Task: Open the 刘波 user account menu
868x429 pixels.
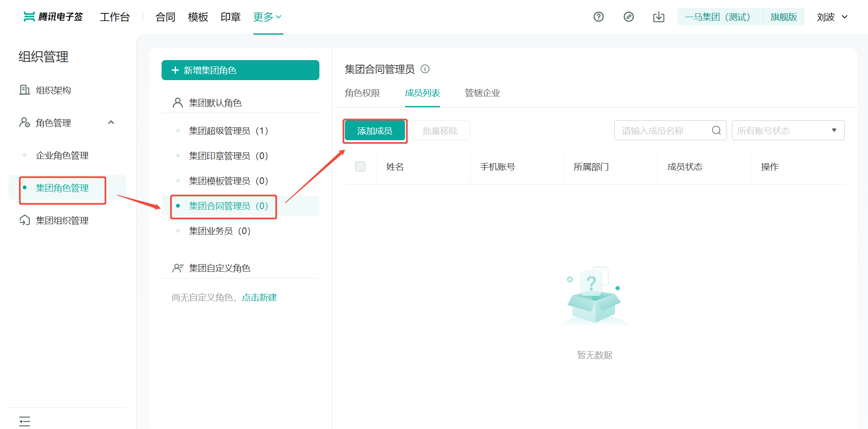Action: (832, 17)
